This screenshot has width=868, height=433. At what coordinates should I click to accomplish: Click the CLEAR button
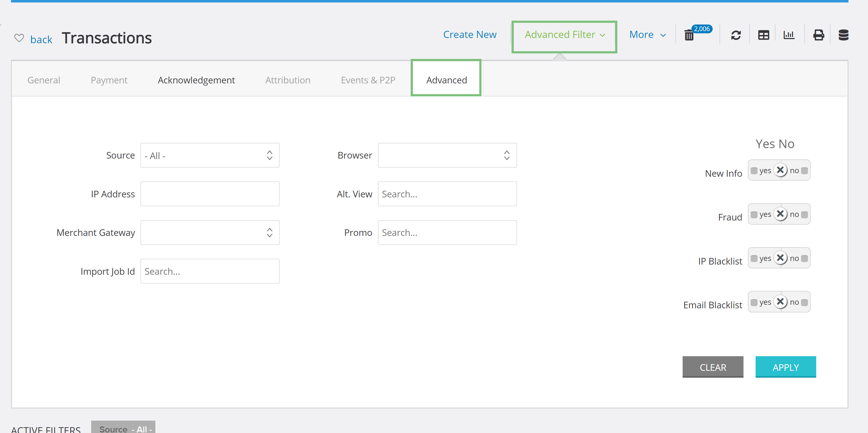[x=713, y=367]
